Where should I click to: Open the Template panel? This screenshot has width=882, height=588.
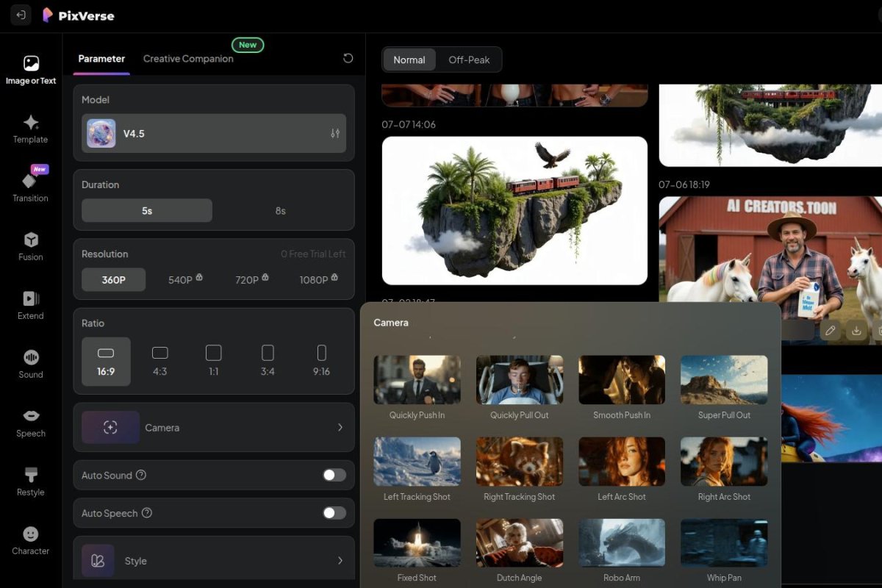click(x=30, y=129)
